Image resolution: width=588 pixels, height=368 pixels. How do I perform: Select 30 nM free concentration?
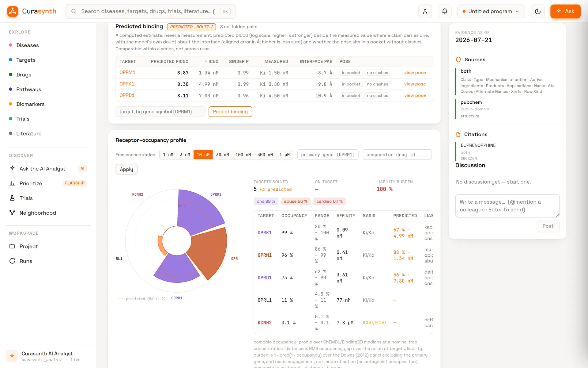coord(222,155)
